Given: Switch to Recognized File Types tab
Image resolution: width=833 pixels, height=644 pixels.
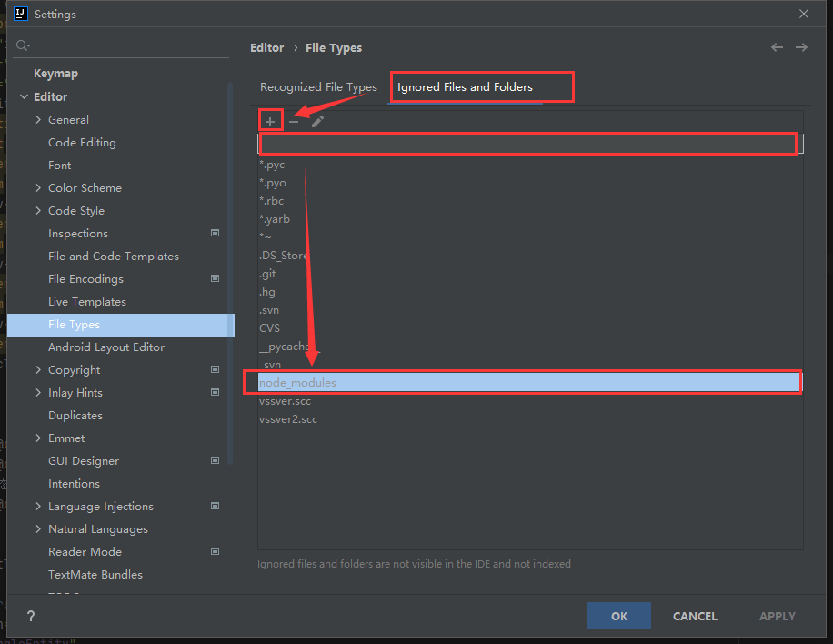Looking at the screenshot, I should coord(318,87).
